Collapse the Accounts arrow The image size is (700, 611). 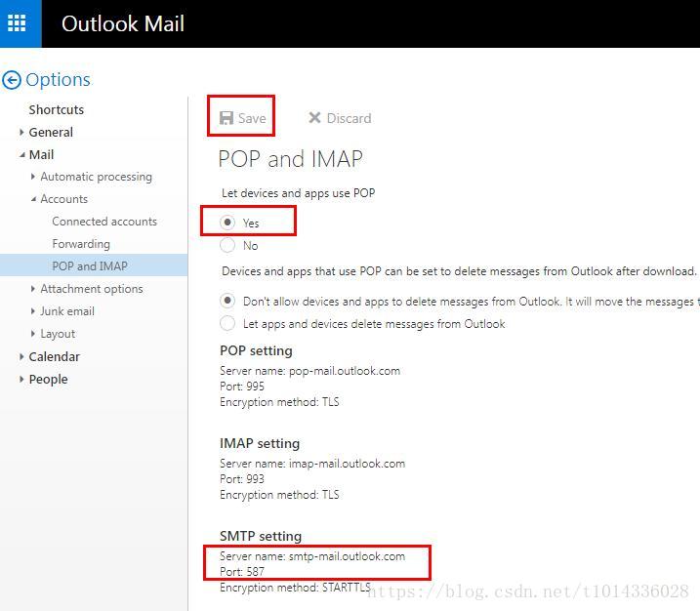pyautogui.click(x=33, y=199)
